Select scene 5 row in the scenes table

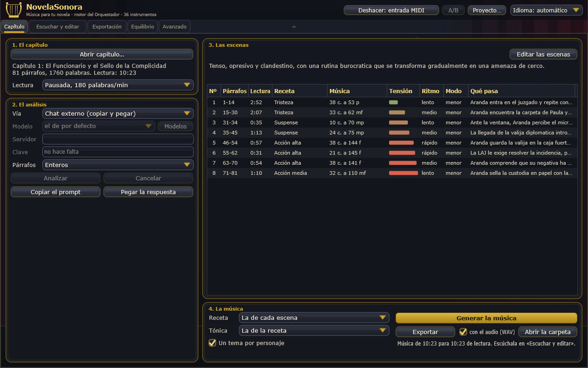point(391,143)
